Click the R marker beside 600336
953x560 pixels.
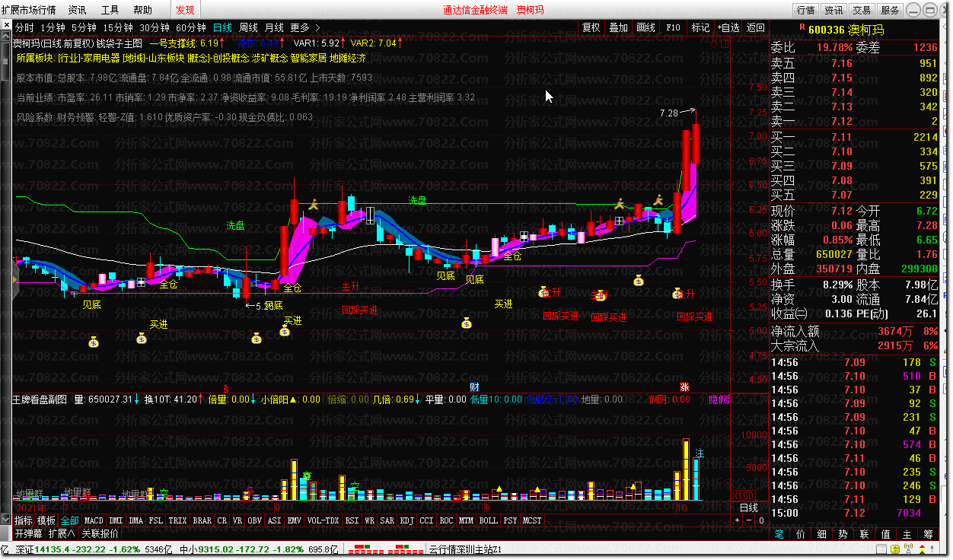click(802, 27)
